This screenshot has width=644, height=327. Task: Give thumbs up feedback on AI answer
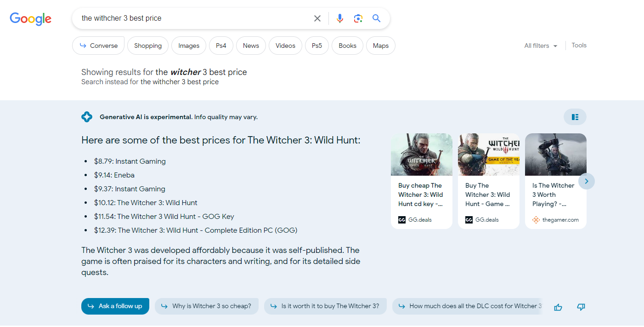point(558,307)
